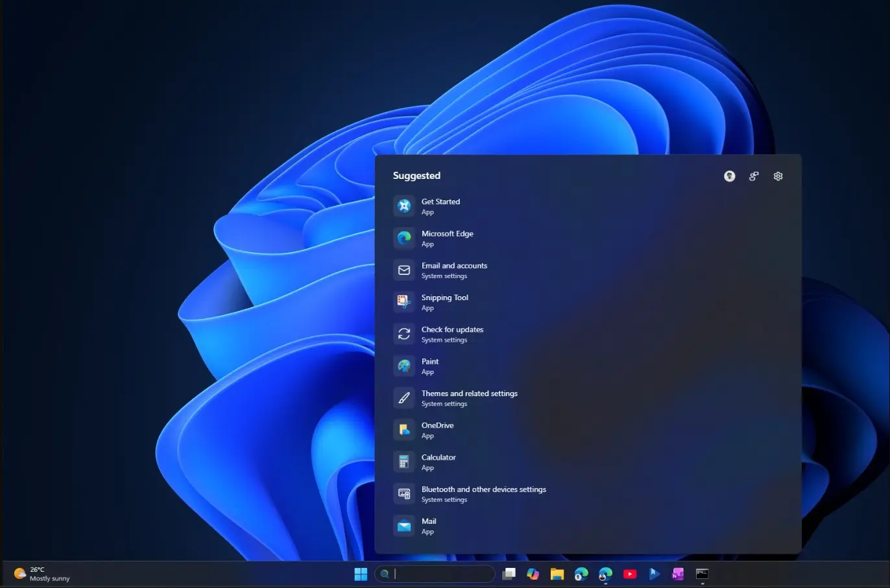The image size is (890, 588).
Task: Launch the Mail app suggestion
Action: pos(587,526)
